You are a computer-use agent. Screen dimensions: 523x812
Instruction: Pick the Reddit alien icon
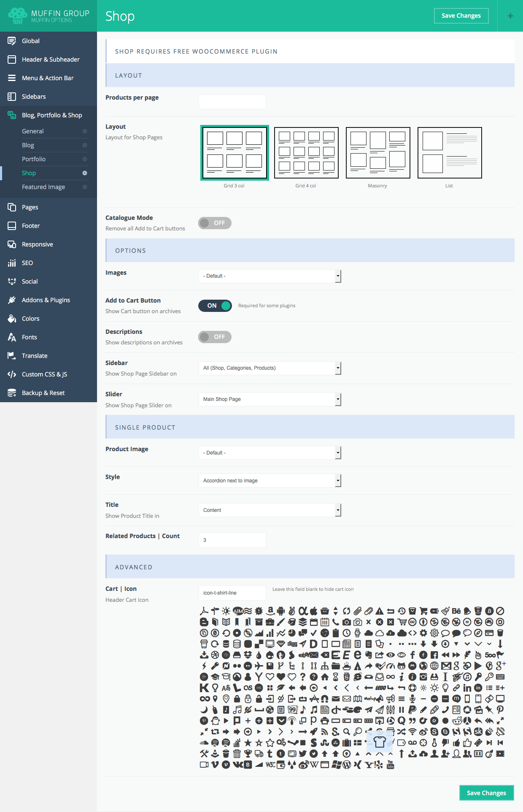click(457, 720)
